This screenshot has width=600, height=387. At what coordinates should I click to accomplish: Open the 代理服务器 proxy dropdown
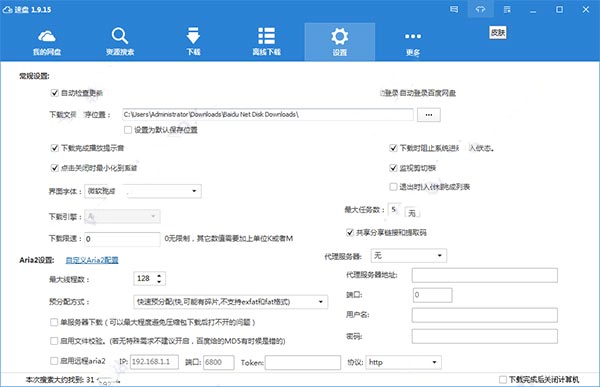[409, 255]
